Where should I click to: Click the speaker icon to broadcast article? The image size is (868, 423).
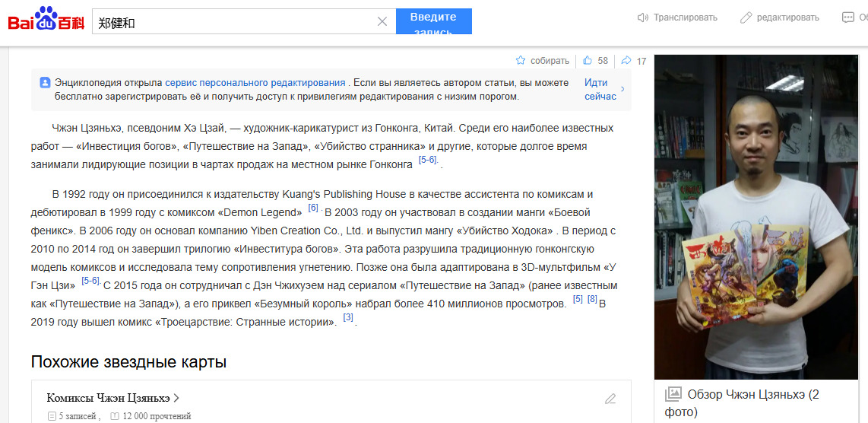click(643, 17)
